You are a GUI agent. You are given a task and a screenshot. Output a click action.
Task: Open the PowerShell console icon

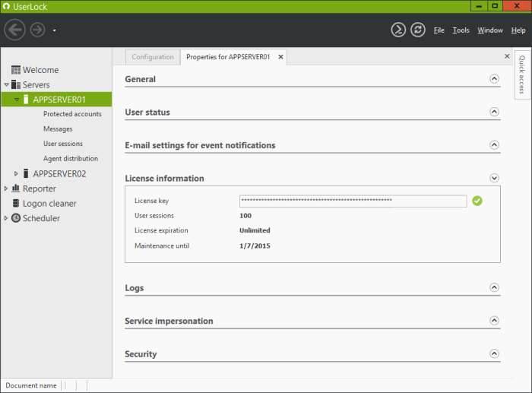(398, 30)
